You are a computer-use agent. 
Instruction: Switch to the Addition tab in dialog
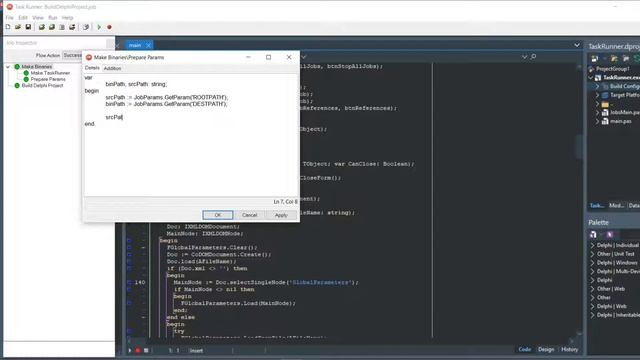(x=112, y=69)
